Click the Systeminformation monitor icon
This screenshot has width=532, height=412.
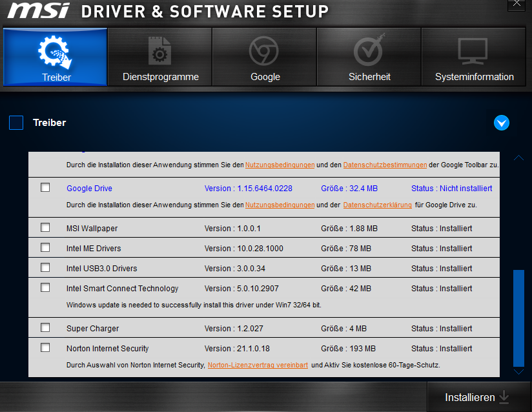(x=473, y=51)
